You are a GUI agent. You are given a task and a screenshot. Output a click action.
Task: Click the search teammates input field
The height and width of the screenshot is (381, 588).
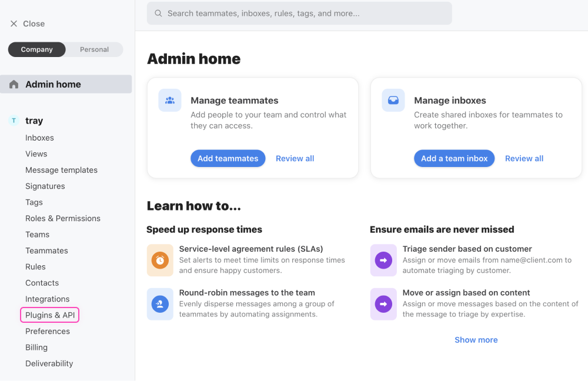[299, 13]
